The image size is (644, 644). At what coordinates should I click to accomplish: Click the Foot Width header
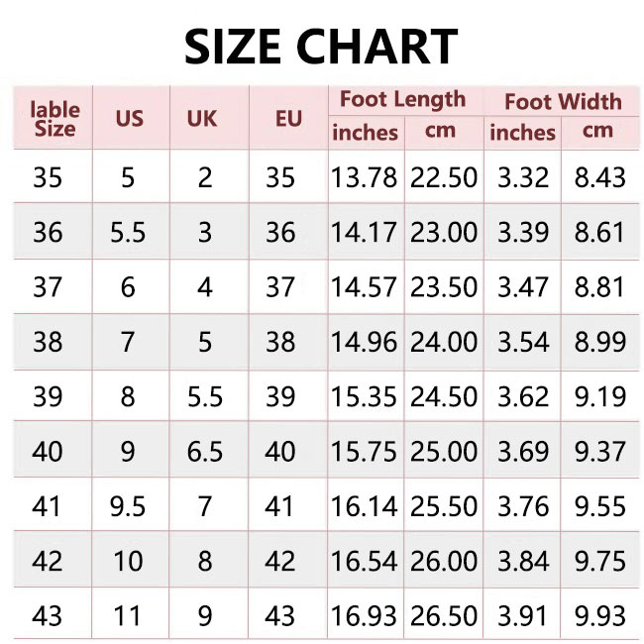click(563, 102)
